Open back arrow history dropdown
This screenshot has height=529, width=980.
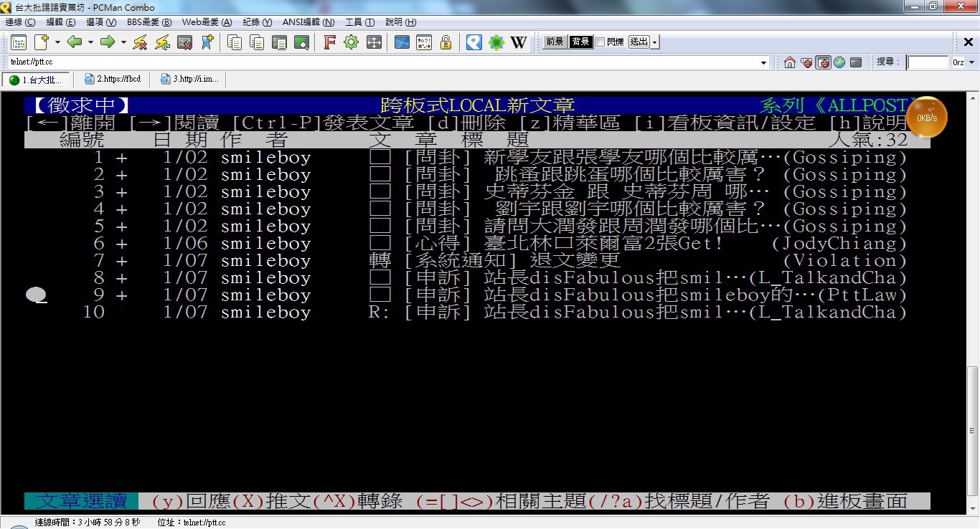[90, 42]
